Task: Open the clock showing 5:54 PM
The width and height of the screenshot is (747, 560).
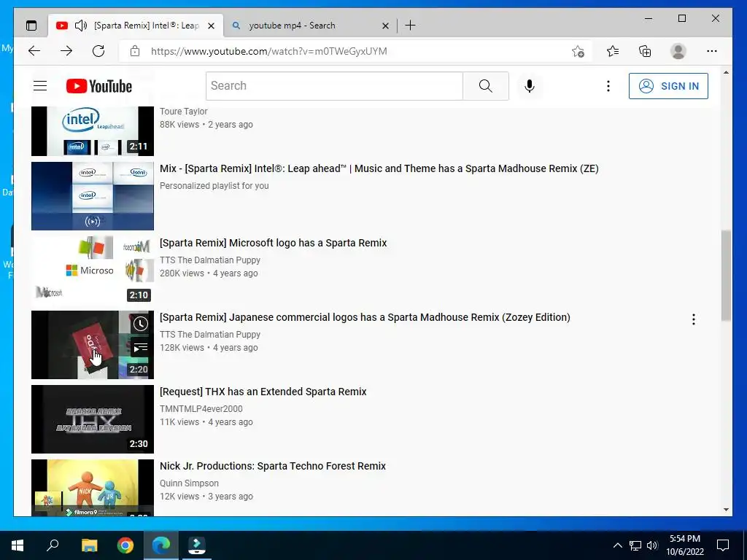Action: [685, 545]
